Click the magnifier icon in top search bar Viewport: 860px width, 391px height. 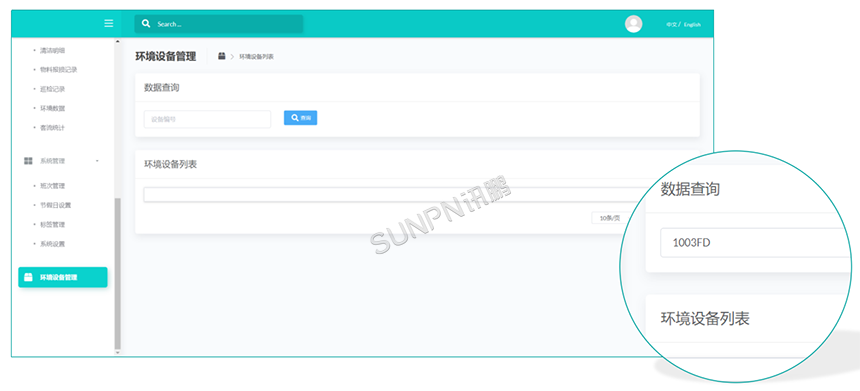(x=146, y=24)
